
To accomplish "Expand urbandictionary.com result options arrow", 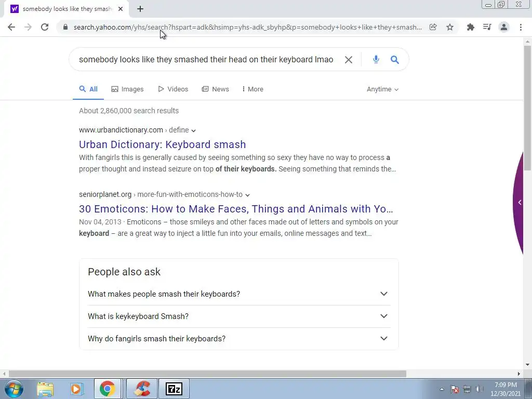I will point(193,130).
